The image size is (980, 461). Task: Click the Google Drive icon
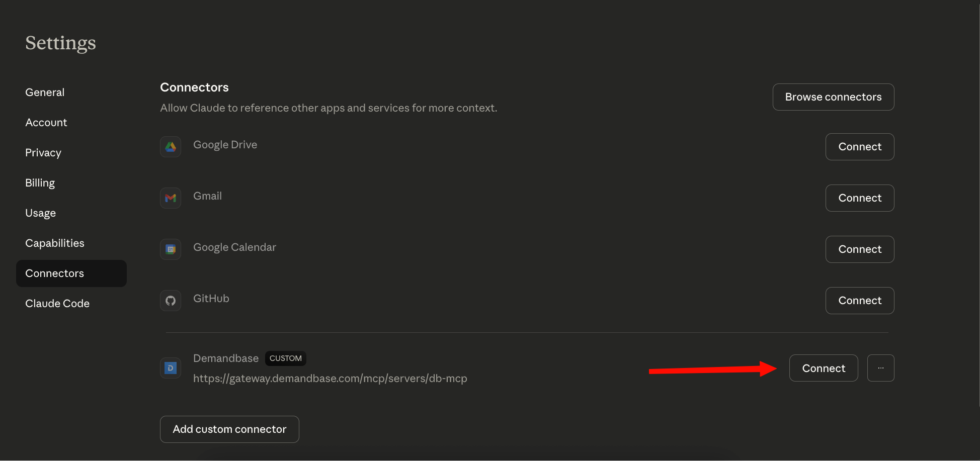click(x=171, y=147)
